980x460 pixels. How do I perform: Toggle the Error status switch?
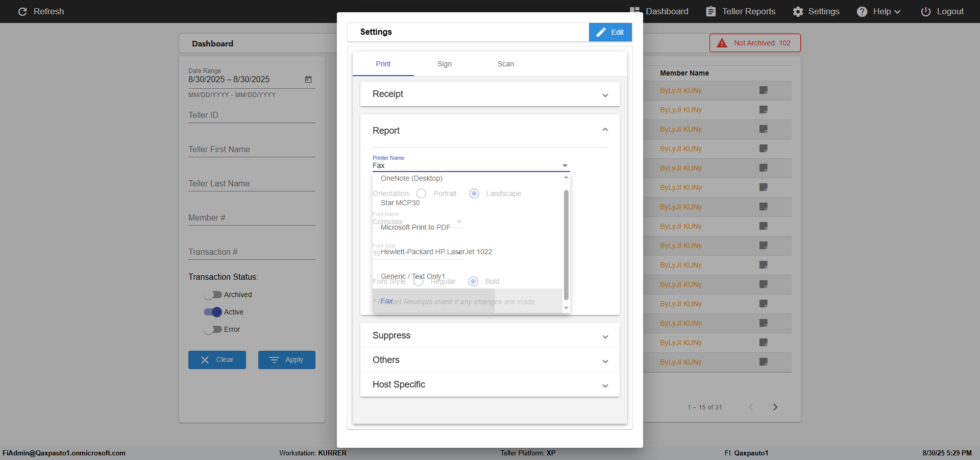tap(212, 329)
